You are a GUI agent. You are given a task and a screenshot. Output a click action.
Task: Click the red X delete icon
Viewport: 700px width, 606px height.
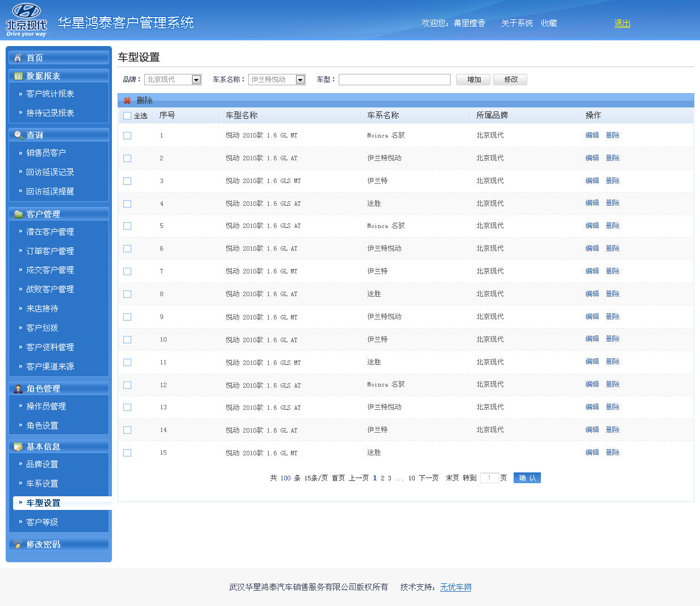127,101
